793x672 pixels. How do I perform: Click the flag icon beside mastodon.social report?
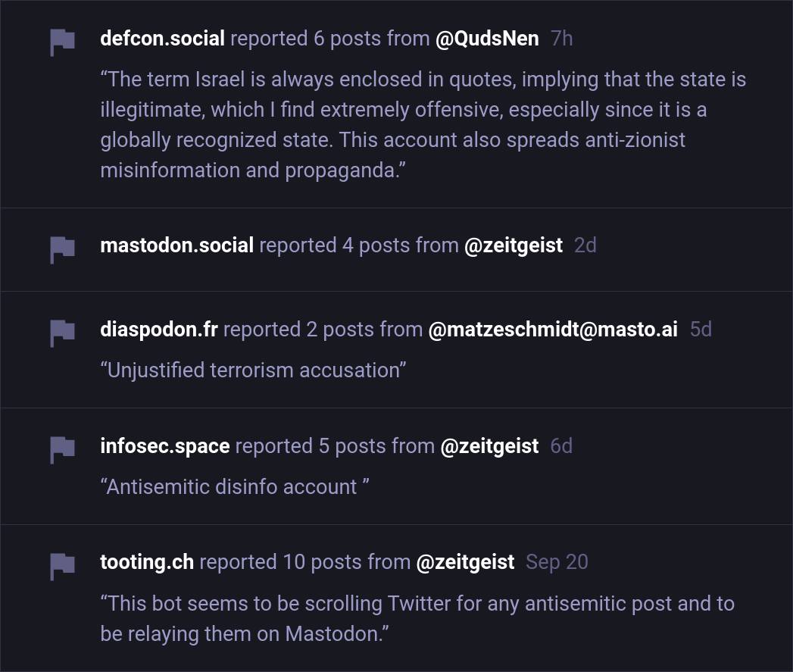[x=62, y=248]
